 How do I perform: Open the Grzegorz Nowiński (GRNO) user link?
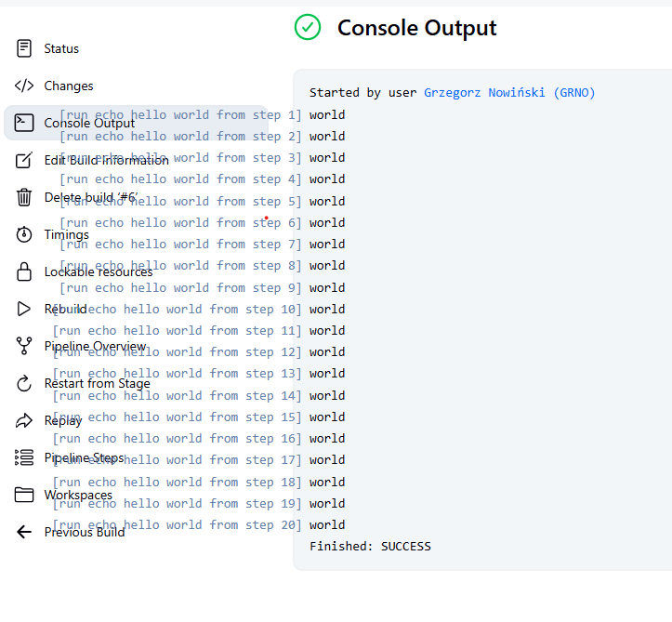pyautogui.click(x=508, y=93)
